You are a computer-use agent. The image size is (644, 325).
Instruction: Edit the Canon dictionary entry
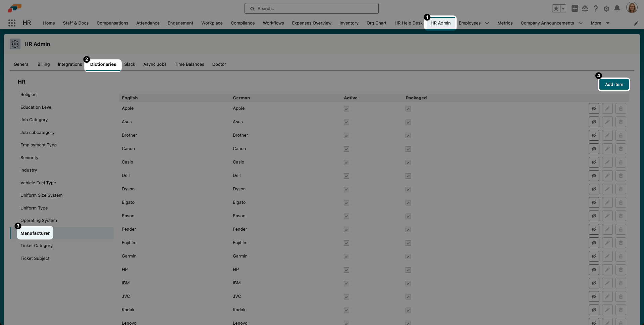(607, 148)
